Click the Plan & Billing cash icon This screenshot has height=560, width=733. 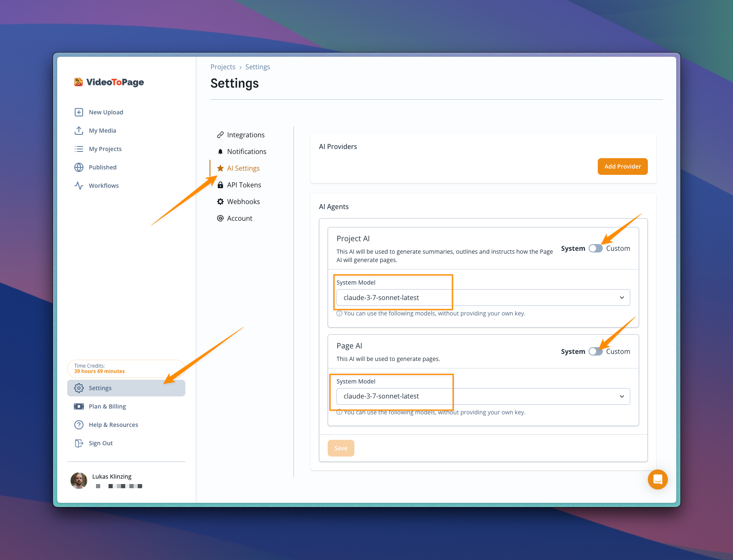[x=79, y=406]
